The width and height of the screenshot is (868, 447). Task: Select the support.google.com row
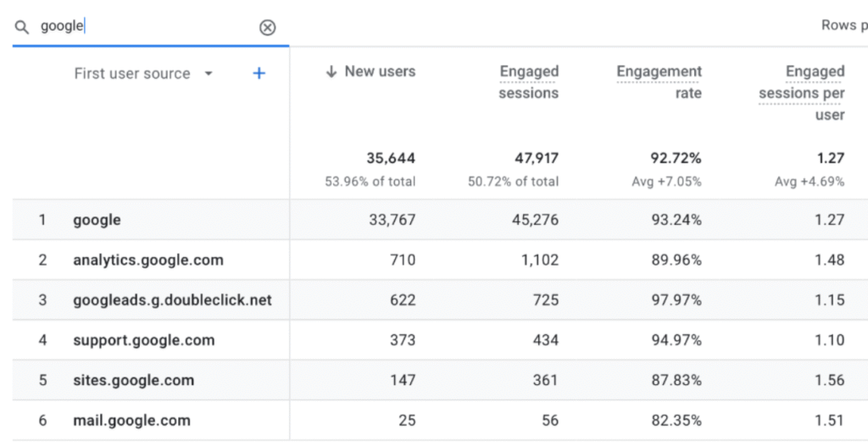tap(143, 340)
